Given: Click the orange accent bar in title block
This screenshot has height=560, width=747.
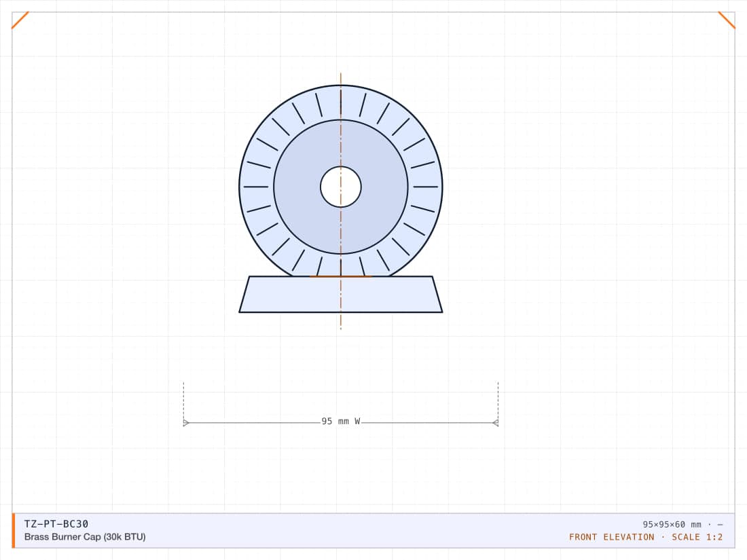Looking at the screenshot, I should coord(14,531).
